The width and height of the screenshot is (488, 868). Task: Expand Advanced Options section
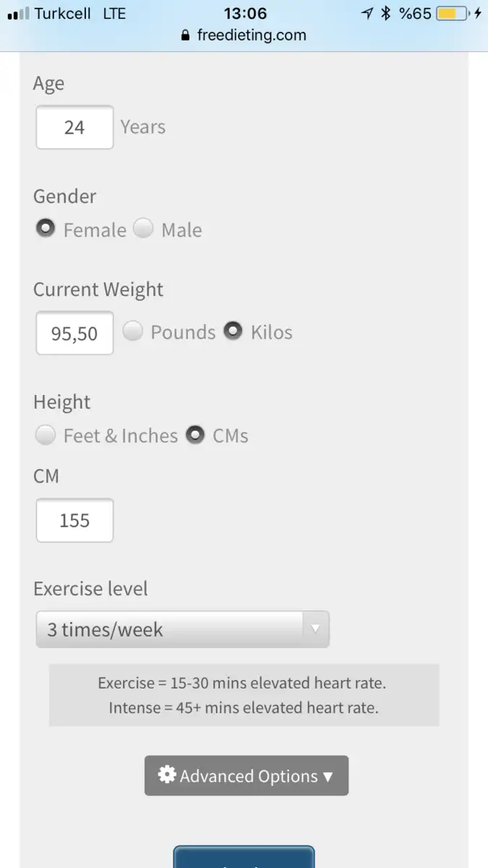[x=247, y=775]
